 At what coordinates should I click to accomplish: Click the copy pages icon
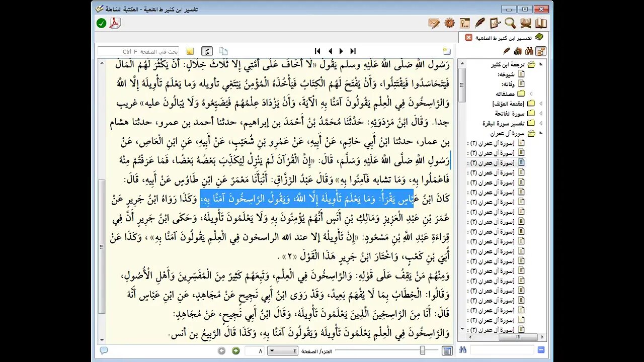click(223, 51)
